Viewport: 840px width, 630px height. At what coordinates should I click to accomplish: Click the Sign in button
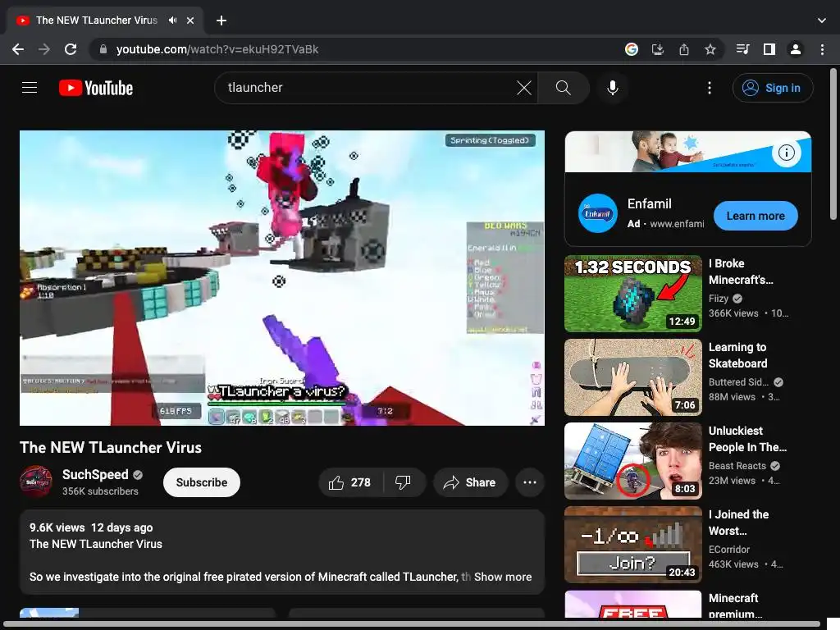[x=773, y=88]
